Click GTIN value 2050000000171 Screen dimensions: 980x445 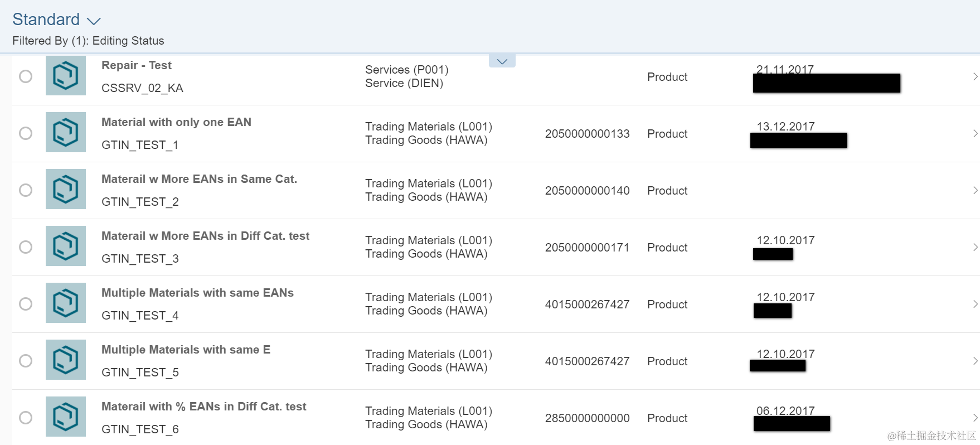(587, 248)
